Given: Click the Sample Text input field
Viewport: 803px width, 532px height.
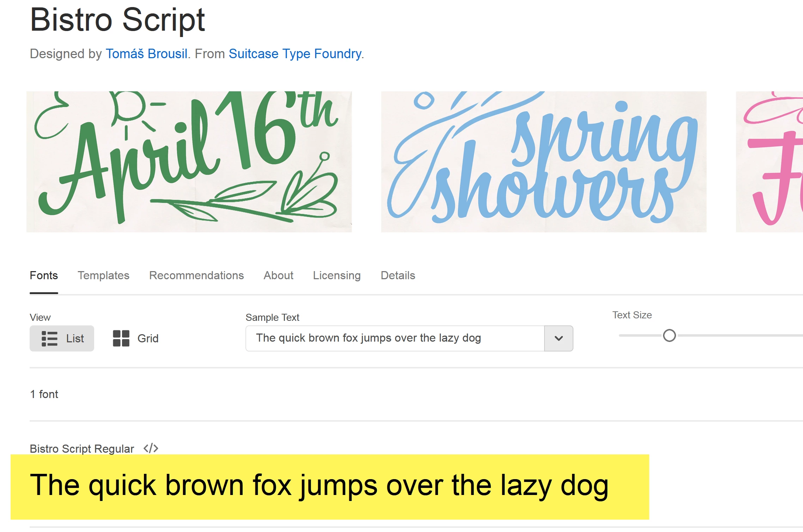Looking at the screenshot, I should point(395,338).
